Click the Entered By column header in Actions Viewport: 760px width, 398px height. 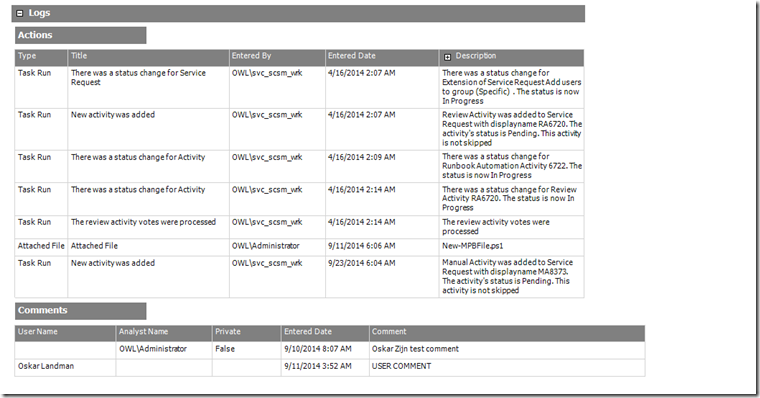tap(277, 57)
